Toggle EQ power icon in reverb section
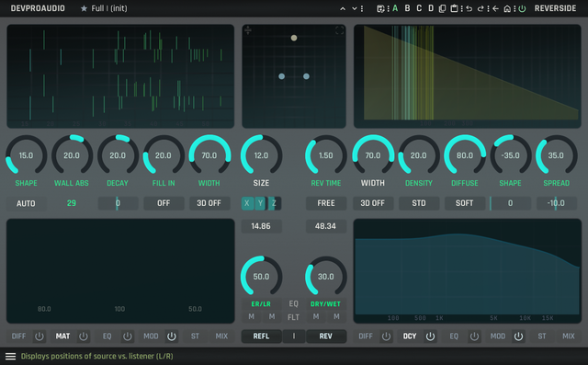 click(474, 336)
